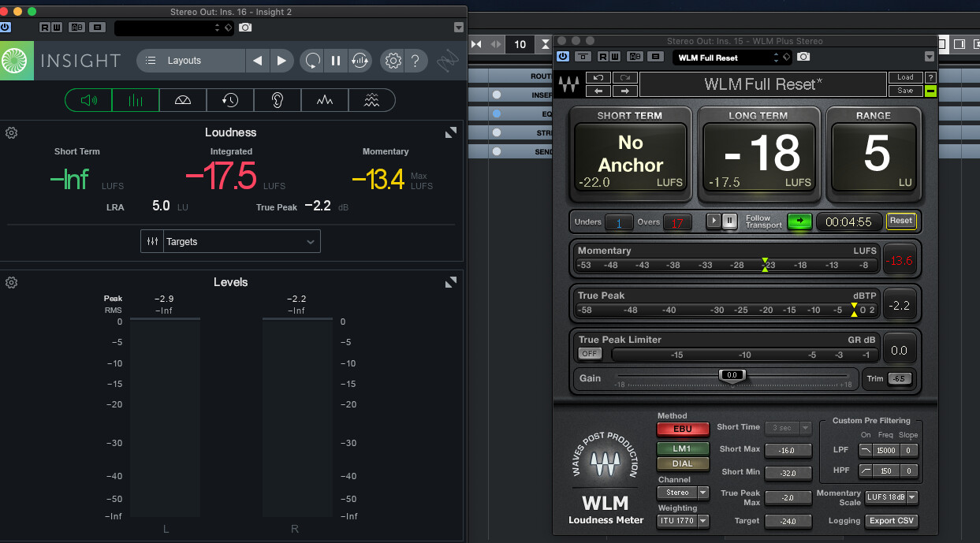The width and height of the screenshot is (980, 543).
Task: Click camera snapshot icon in WLM window
Action: coord(803,57)
